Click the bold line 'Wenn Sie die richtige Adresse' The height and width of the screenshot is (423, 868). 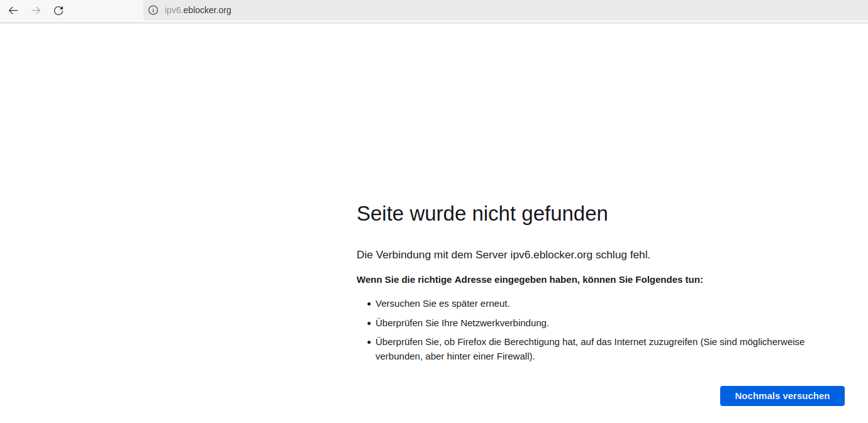click(x=530, y=280)
